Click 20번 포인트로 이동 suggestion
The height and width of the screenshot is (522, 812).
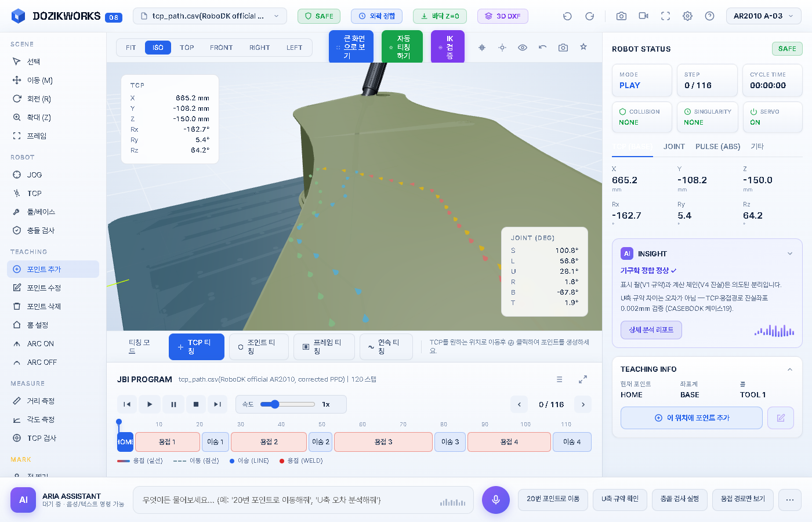click(x=553, y=499)
